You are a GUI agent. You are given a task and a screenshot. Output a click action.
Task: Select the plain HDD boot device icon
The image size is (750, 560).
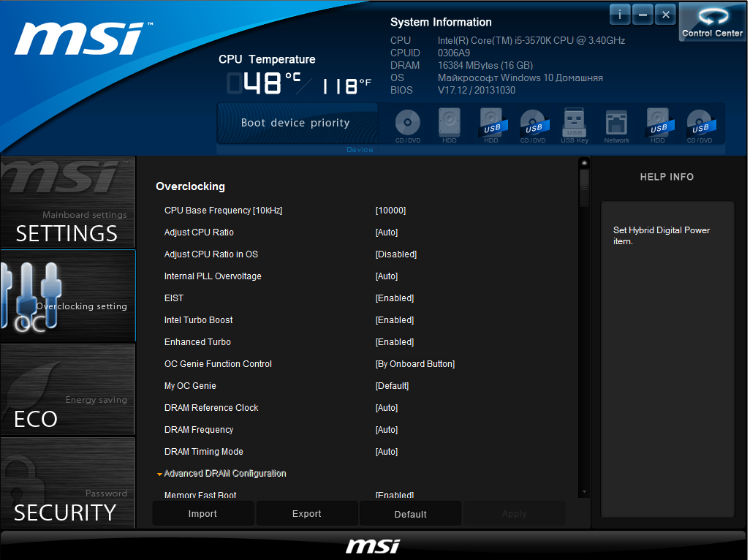click(x=449, y=125)
